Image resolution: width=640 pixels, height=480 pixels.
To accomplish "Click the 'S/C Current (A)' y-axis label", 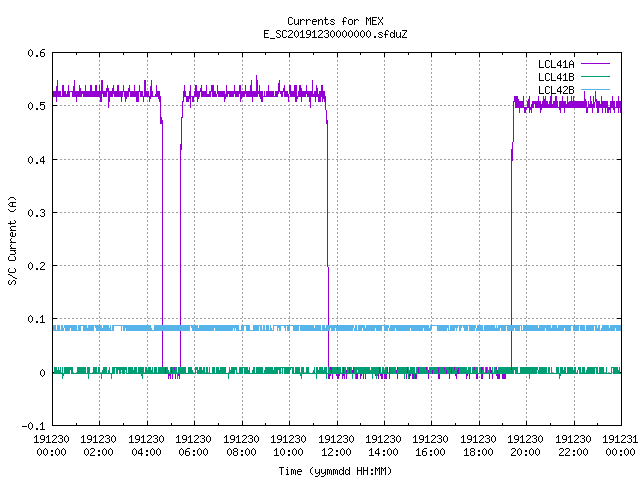I will coord(13,240).
